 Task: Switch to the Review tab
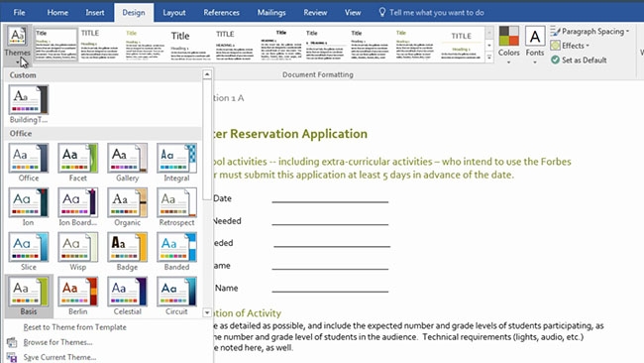pos(315,12)
